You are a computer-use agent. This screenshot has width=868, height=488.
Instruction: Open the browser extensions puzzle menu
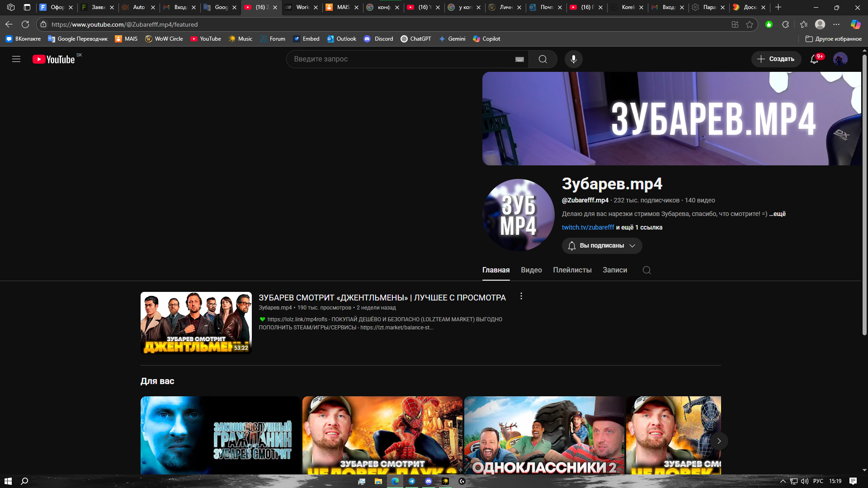click(785, 24)
